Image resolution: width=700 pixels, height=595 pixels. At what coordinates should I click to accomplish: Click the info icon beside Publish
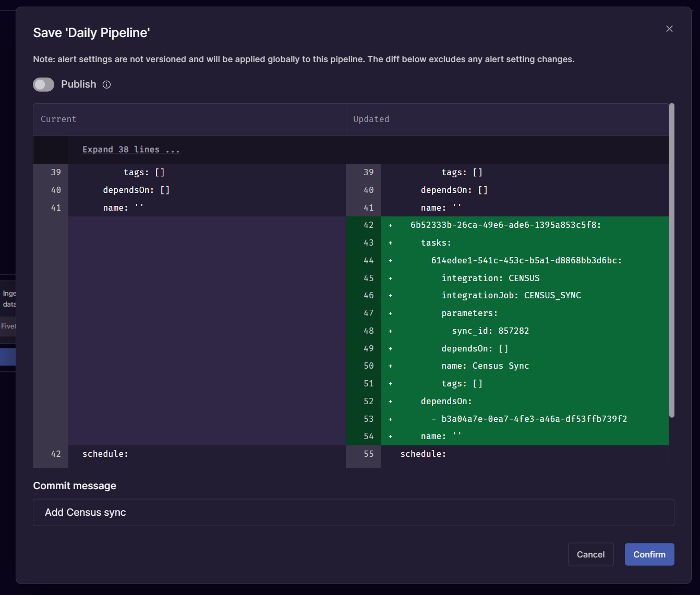click(106, 84)
